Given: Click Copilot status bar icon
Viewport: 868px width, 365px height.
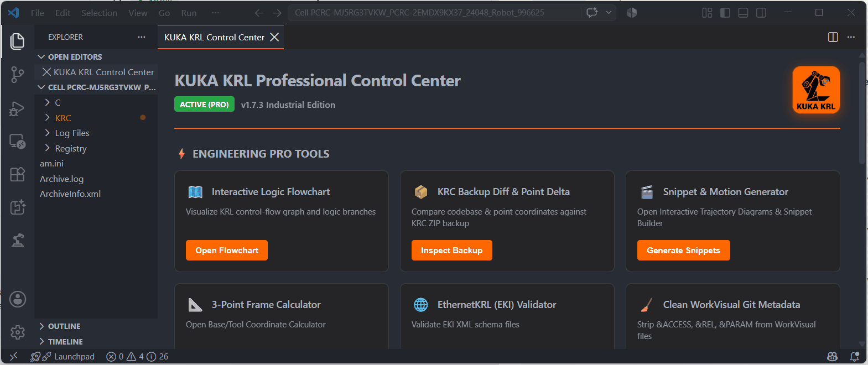Looking at the screenshot, I should point(832,357).
